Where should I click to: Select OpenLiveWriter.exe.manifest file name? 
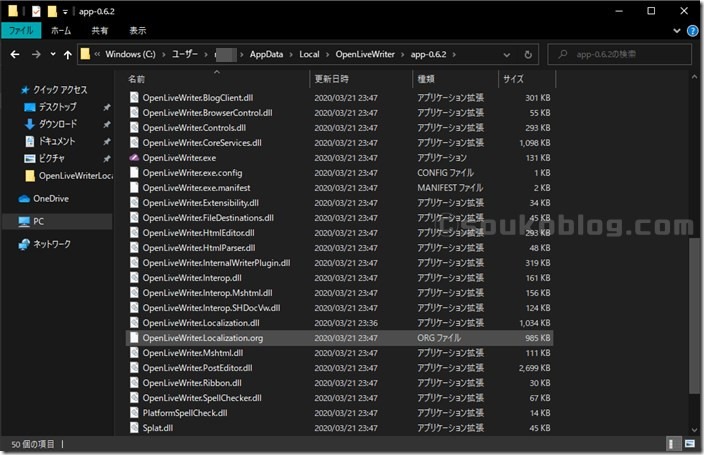point(197,188)
